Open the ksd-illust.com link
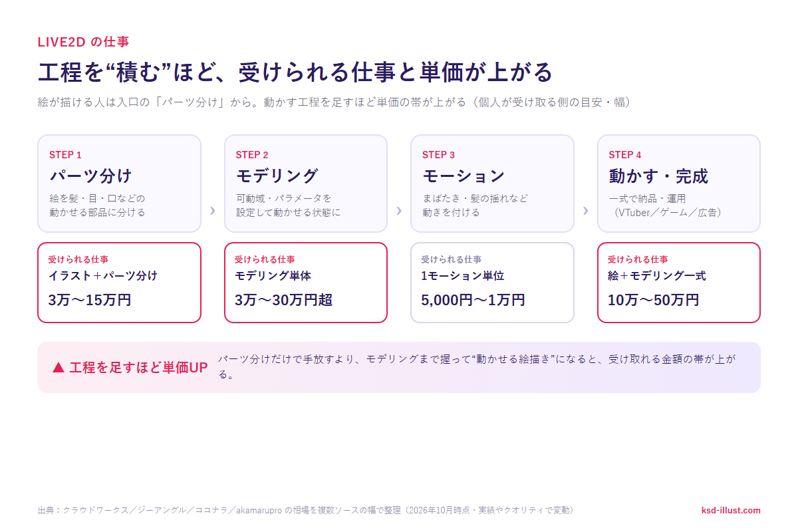The height and width of the screenshot is (532, 798). tap(731, 510)
